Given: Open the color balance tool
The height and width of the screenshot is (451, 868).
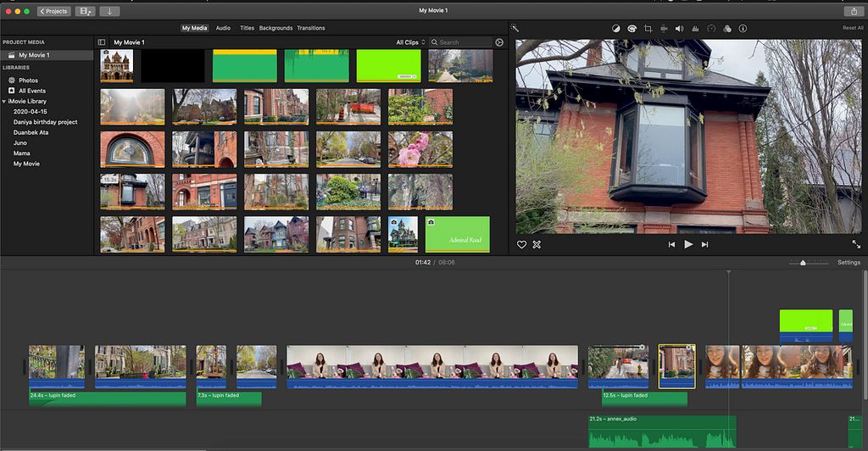Looking at the screenshot, I should point(616,28).
